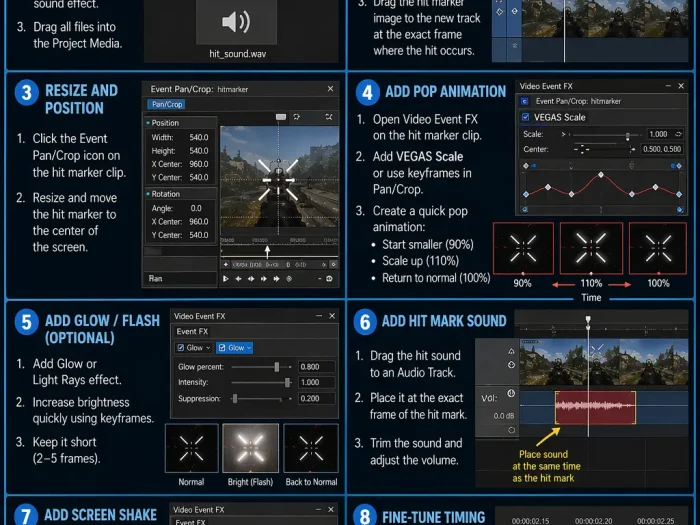The height and width of the screenshot is (525, 700).
Task: Click the fifth button in Pan/Crop transport controls
Action: (277, 279)
